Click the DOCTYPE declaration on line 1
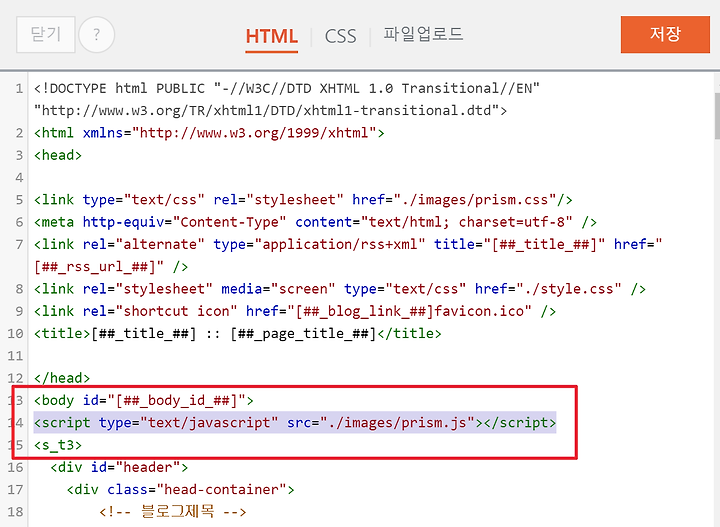720x527 pixels. pyautogui.click(x=287, y=88)
